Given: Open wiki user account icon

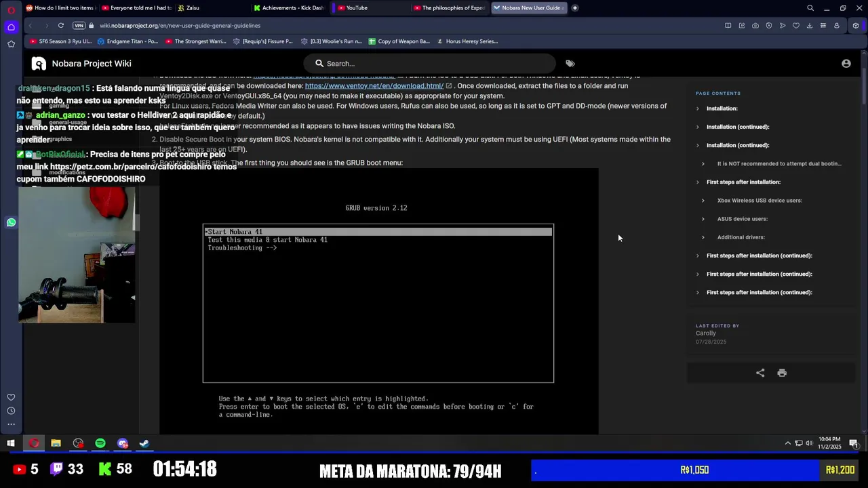Looking at the screenshot, I should click(x=846, y=64).
